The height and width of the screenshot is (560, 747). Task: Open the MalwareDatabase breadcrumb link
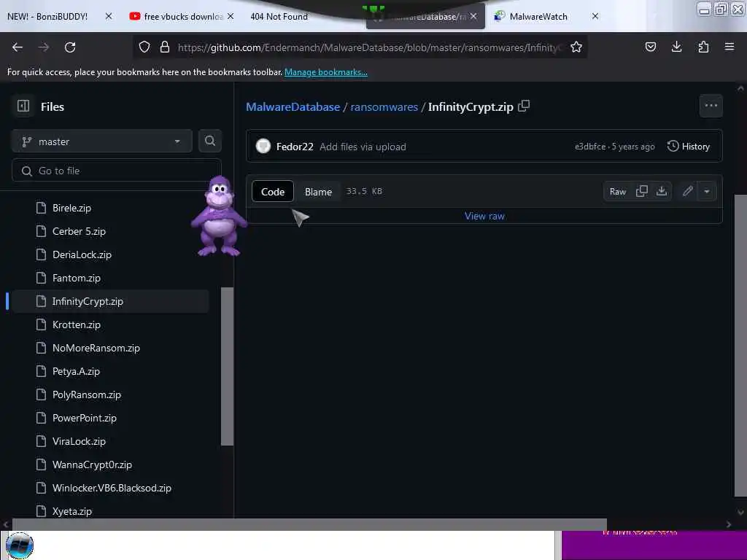point(293,106)
